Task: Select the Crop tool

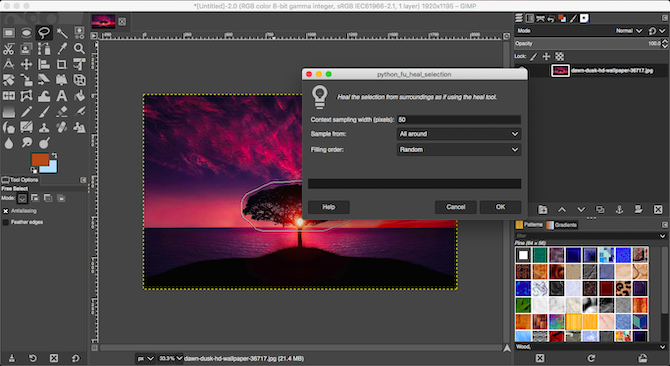Action: (x=62, y=64)
